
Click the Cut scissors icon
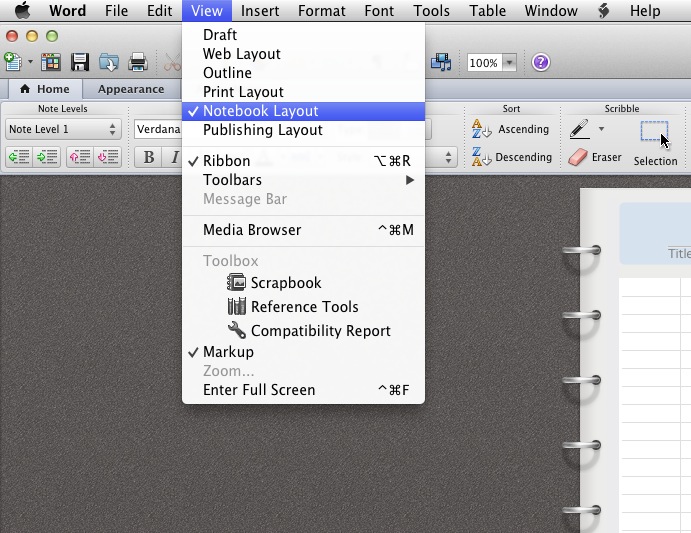tap(172, 62)
